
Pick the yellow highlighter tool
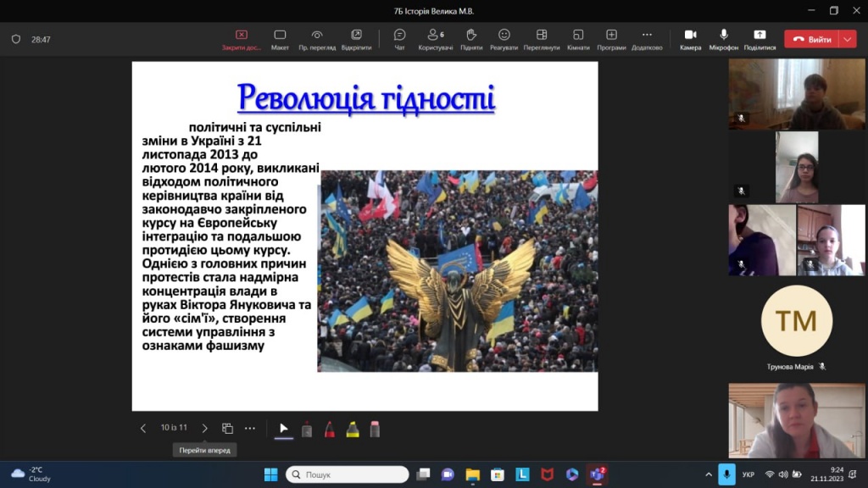pos(353,430)
